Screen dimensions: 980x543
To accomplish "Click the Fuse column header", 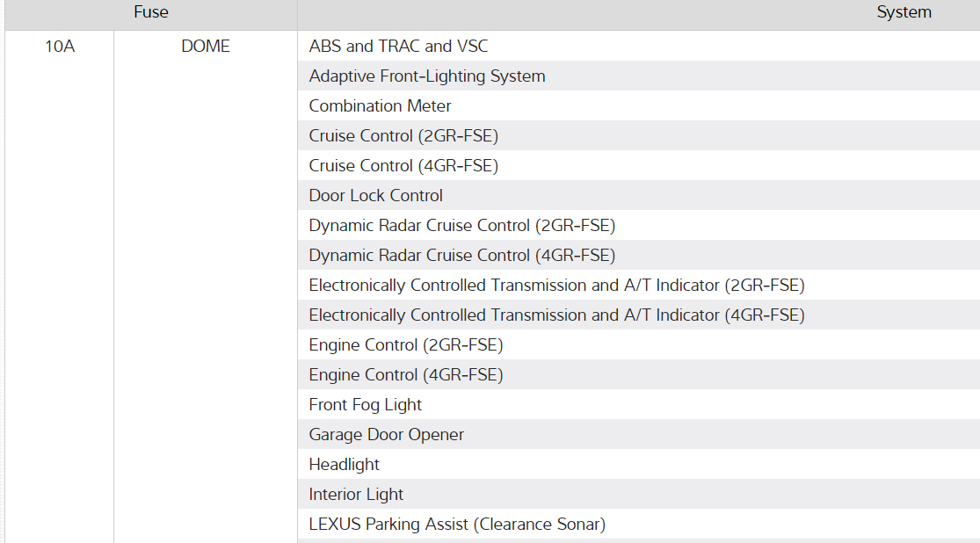I will [x=151, y=12].
